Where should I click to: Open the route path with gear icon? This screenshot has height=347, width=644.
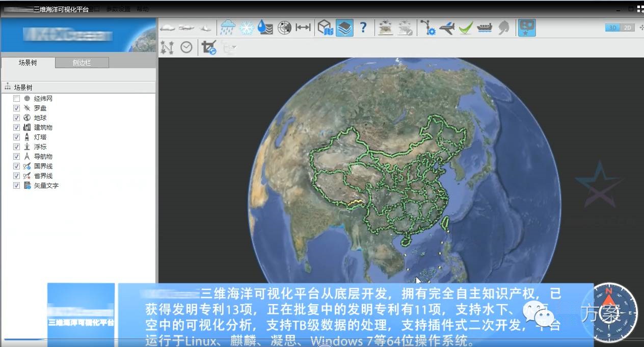coord(428,27)
